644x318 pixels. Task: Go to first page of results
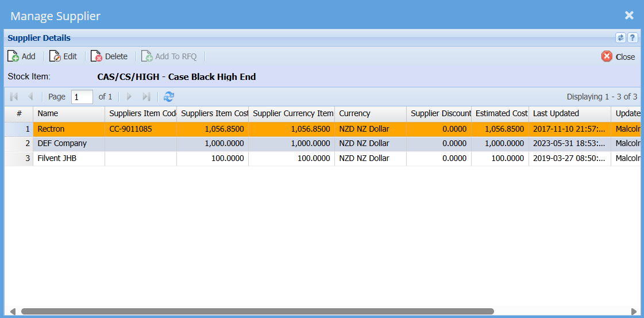coord(14,97)
